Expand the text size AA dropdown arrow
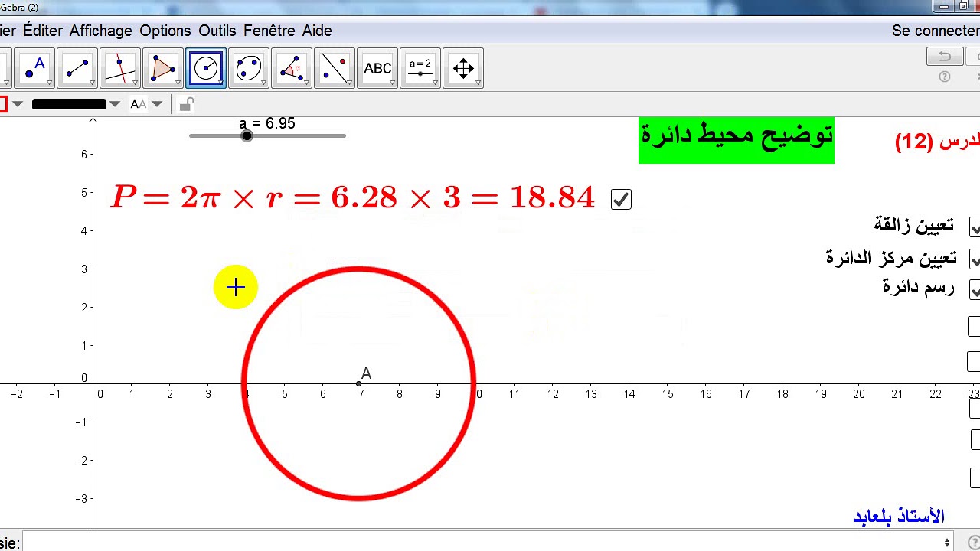This screenshot has width=980, height=551. point(157,104)
